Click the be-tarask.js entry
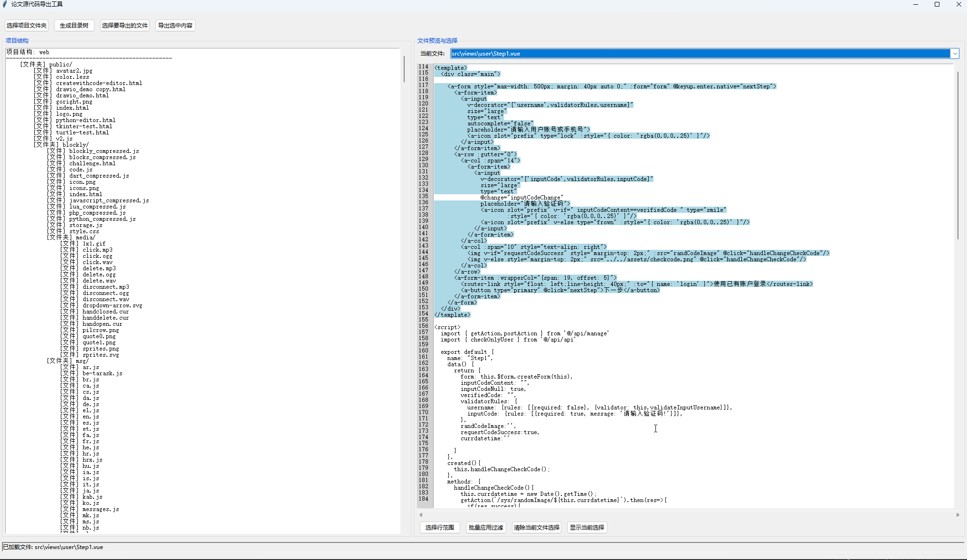Viewport: 967px width, 560px height. click(91, 373)
